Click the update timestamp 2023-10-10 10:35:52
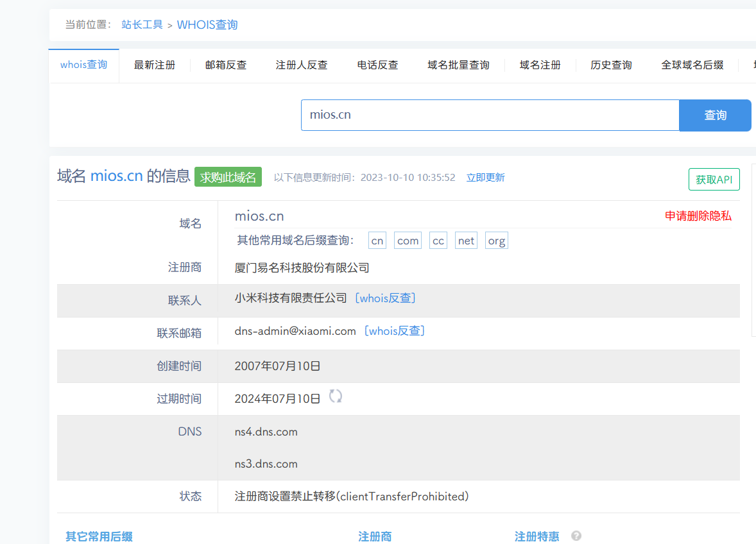The height and width of the screenshot is (544, 756). 408,177
